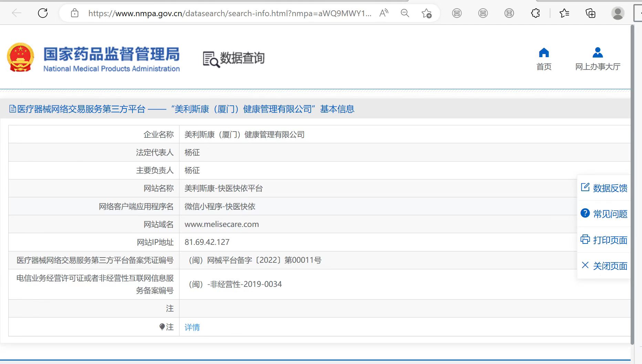Add page to favorites with star icon
The image size is (642, 364).
(427, 13)
